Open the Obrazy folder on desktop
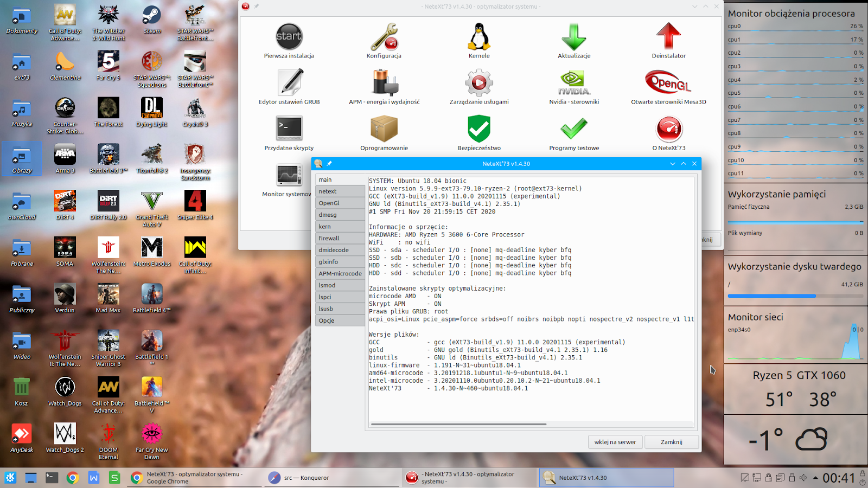This screenshot has width=868, height=488. point(22,159)
